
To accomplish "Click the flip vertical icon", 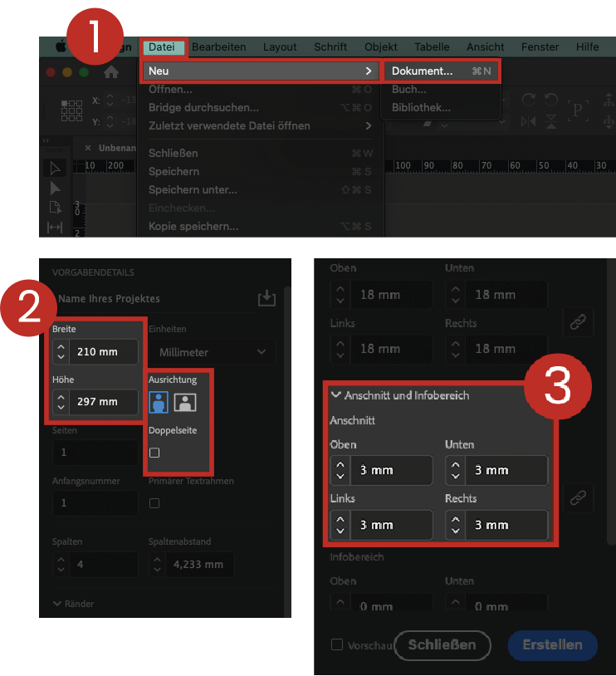I will (x=551, y=121).
